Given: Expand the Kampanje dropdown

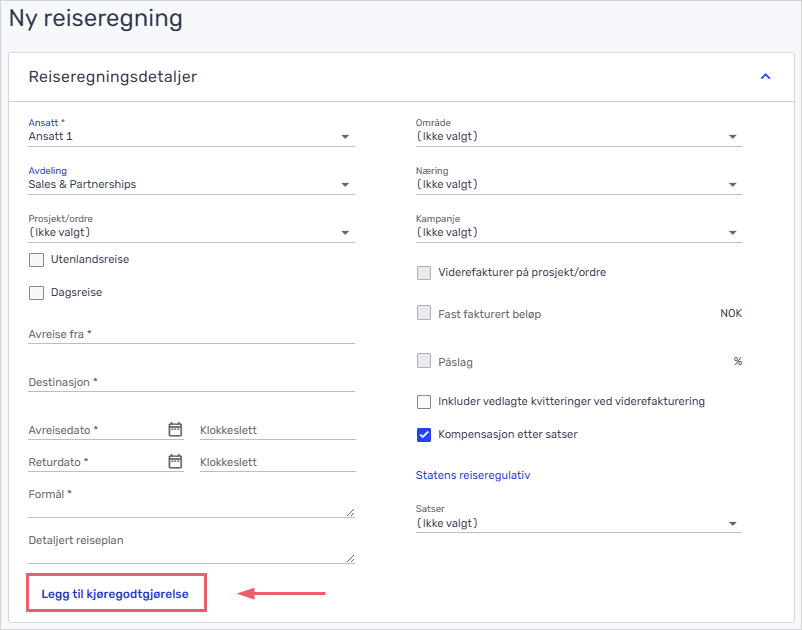Looking at the screenshot, I should tap(577, 233).
